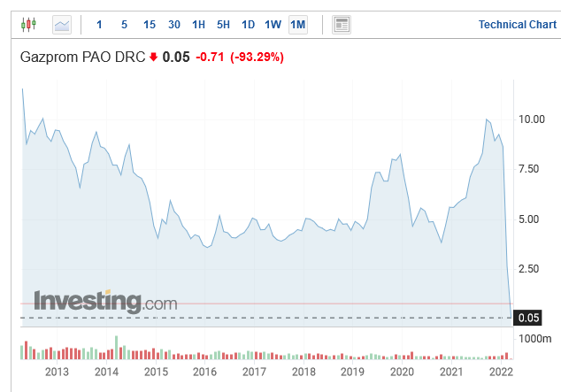
Task: Click the Gazprom PAO DRC title
Action: coord(82,58)
